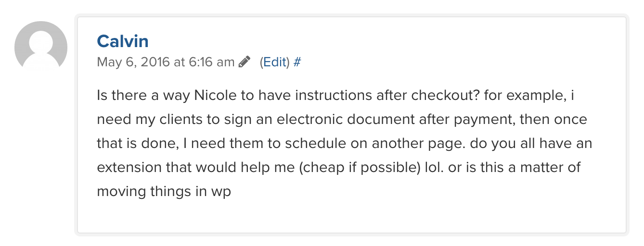Click the gray default avatar image
This screenshot has height=246, width=644.
(x=41, y=46)
